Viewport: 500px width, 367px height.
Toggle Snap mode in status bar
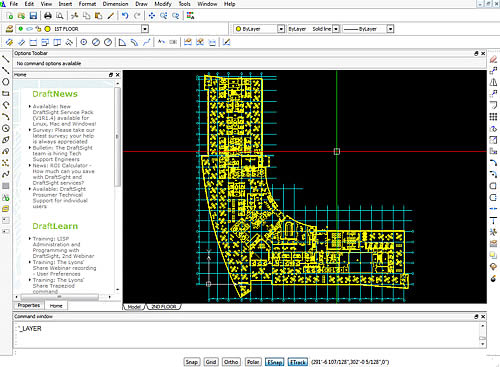coord(192,362)
